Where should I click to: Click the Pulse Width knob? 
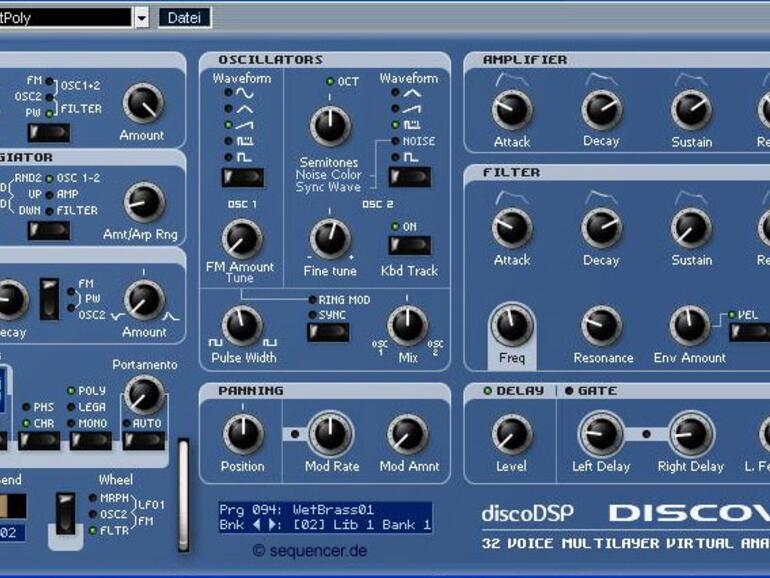pos(242,326)
